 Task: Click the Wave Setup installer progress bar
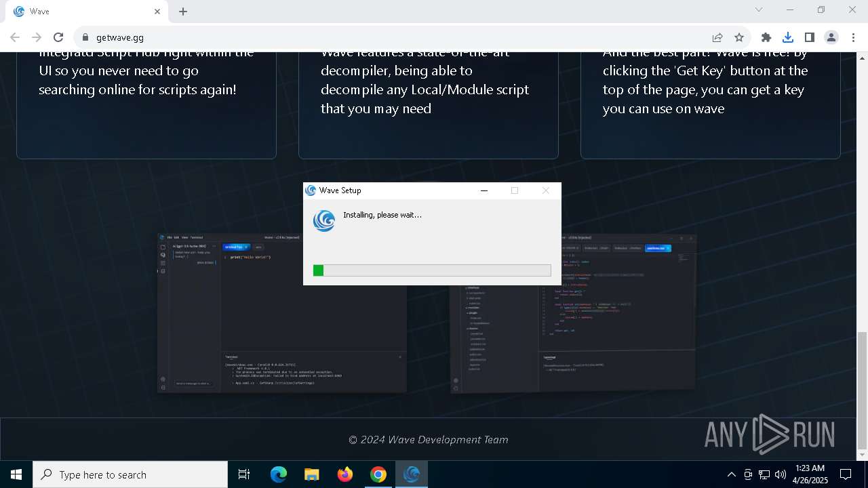coord(432,270)
